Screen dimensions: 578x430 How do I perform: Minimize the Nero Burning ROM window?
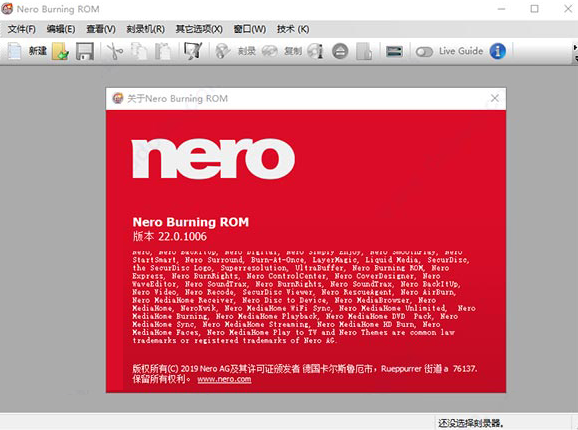(501, 8)
